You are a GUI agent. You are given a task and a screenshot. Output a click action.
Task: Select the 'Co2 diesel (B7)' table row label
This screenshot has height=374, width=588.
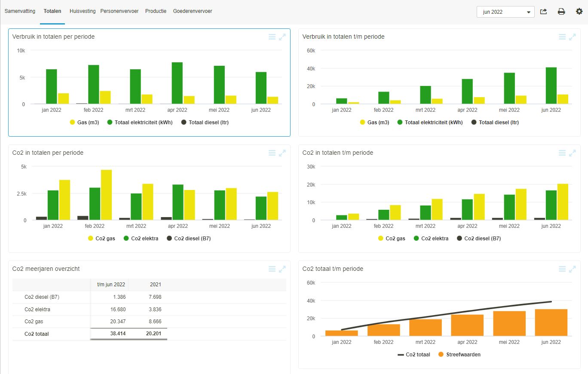click(42, 297)
